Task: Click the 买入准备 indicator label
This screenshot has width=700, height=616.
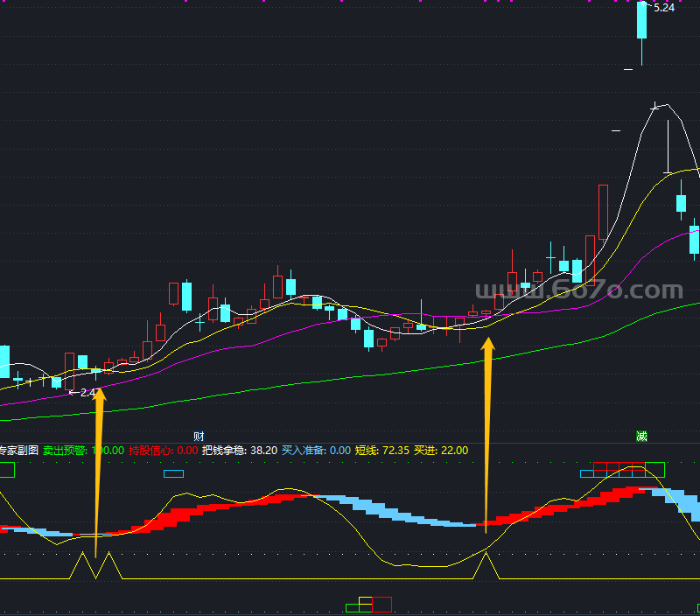Action: click(303, 451)
